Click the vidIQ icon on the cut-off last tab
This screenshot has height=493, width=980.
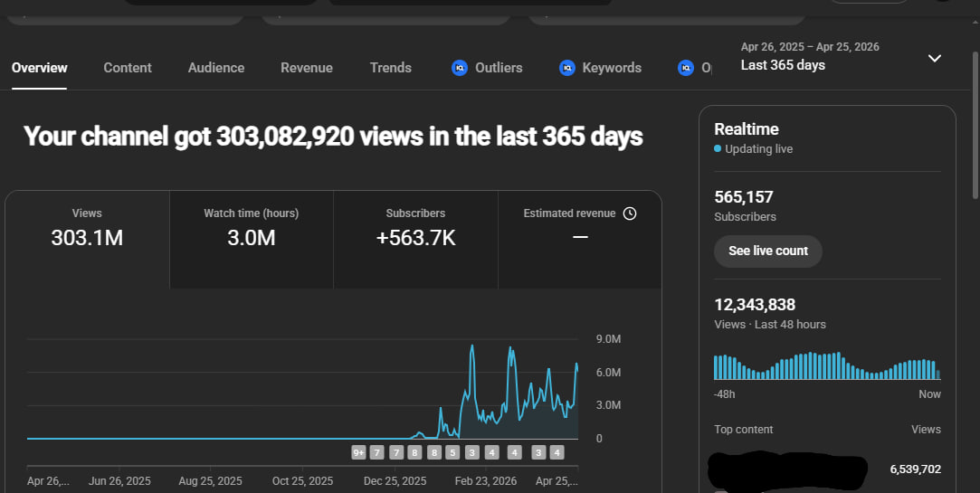click(686, 68)
